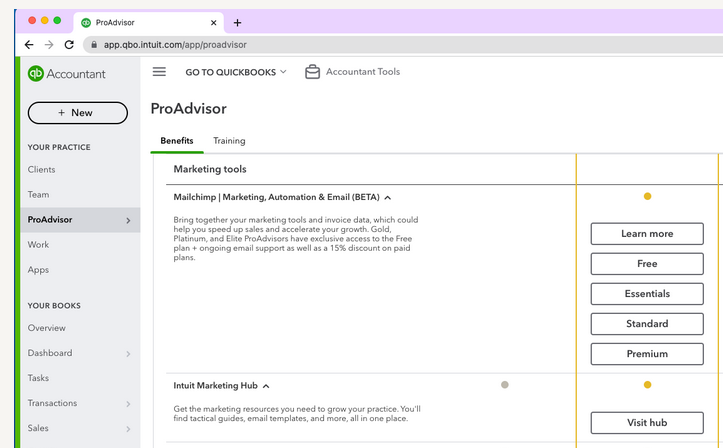Screen dimensions: 723x448
Task: Choose the Mailchimp Premium plan button
Action: point(647,354)
